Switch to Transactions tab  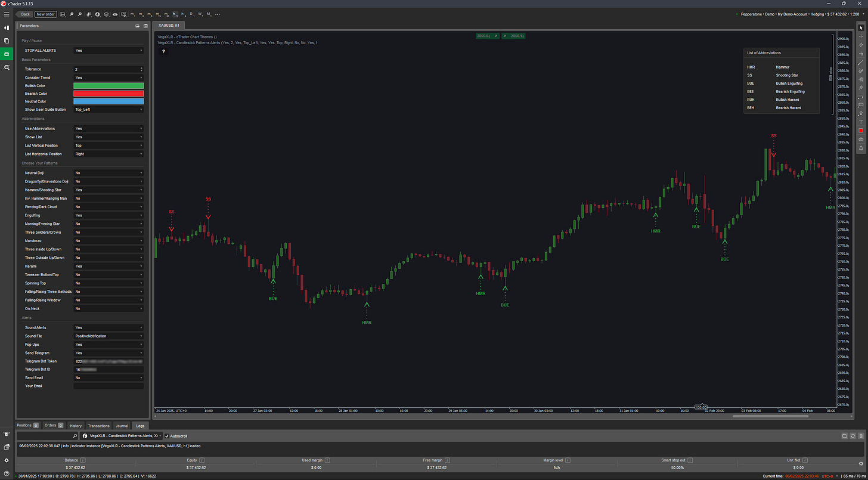99,426
